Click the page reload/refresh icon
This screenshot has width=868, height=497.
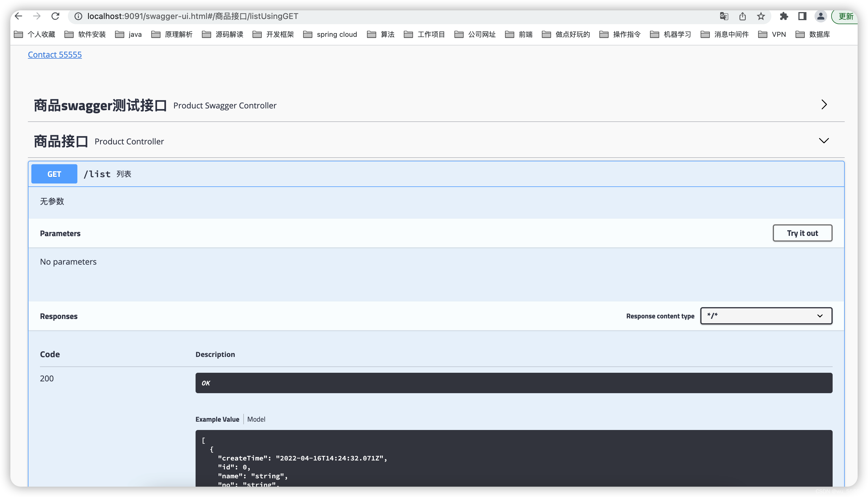pyautogui.click(x=56, y=16)
